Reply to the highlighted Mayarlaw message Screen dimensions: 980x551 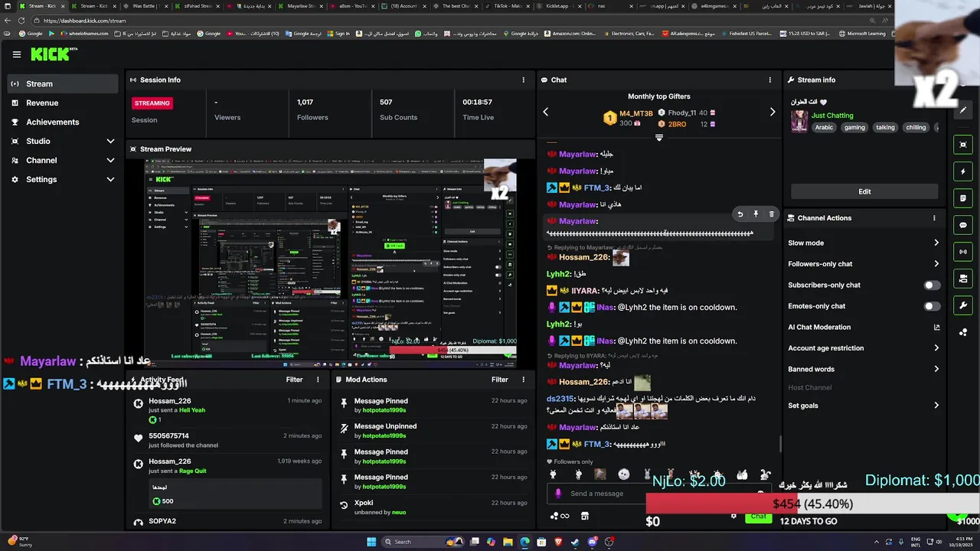coord(740,214)
